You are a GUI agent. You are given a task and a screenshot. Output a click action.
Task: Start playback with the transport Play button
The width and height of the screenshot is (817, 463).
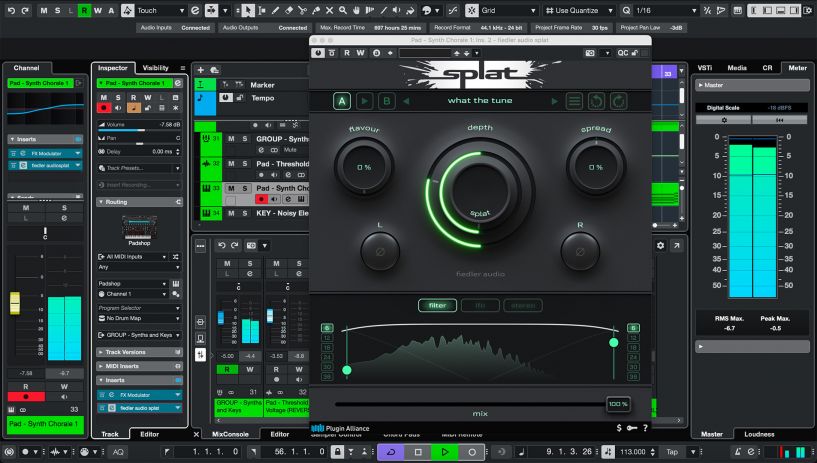coord(444,452)
